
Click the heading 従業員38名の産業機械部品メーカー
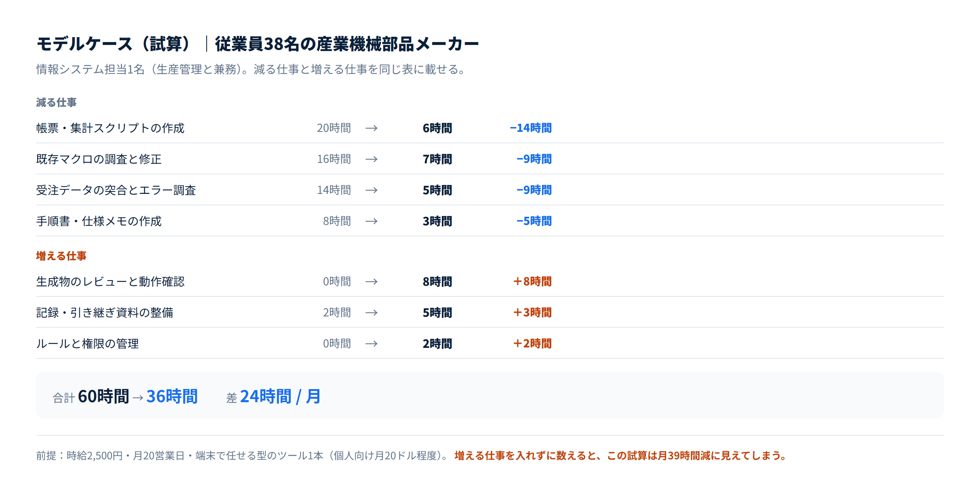pyautogui.click(x=347, y=44)
